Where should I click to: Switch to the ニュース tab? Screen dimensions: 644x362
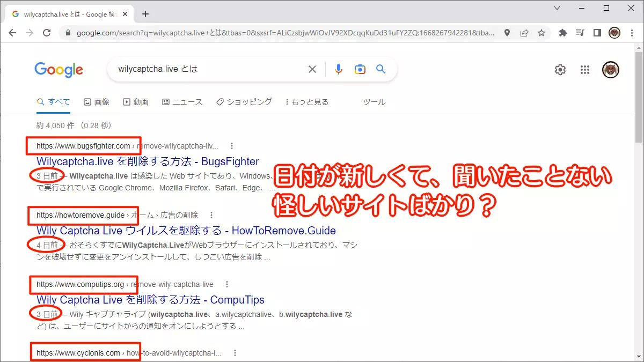pyautogui.click(x=182, y=102)
